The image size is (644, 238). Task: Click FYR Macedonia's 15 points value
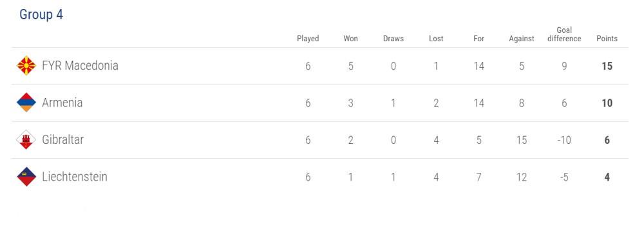point(607,66)
